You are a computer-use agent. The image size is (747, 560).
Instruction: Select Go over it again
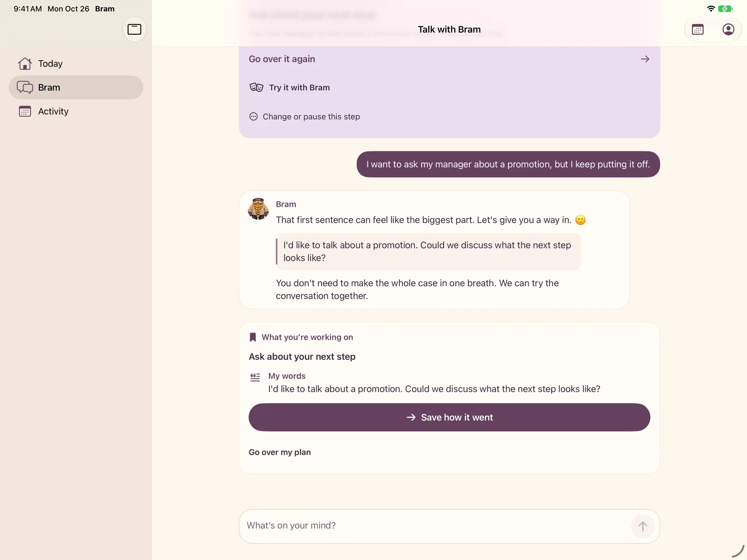[x=449, y=59]
